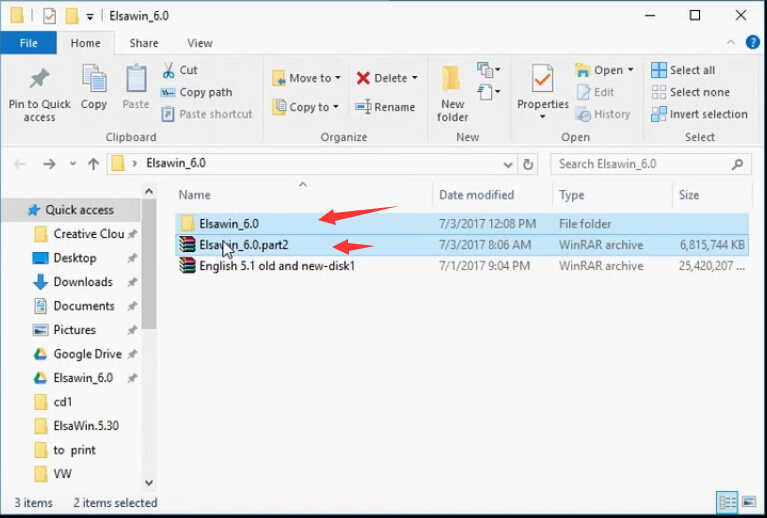Click the Refresh button
This screenshot has height=518, width=767.
528,164
